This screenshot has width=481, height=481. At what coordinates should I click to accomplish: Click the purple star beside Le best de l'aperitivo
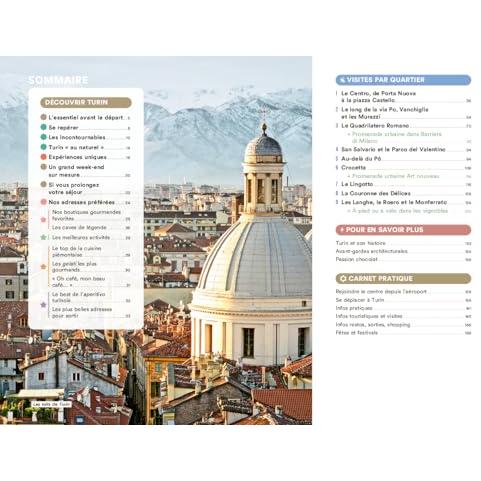tap(43, 305)
